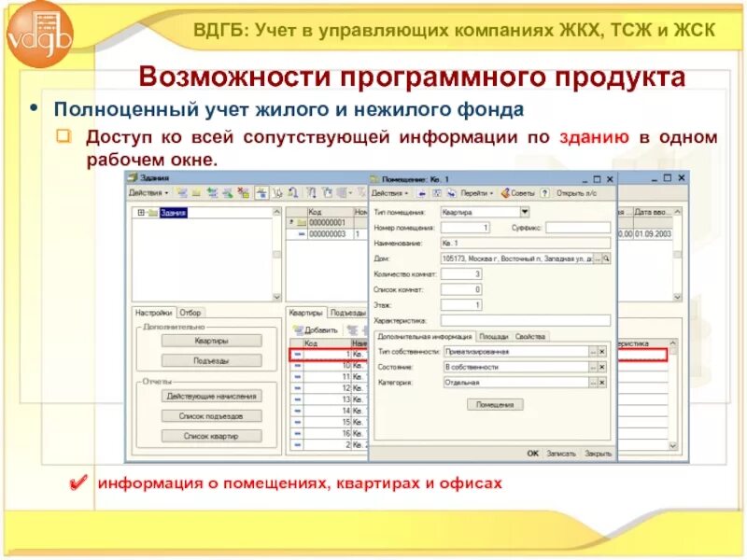747x560 pixels.
Task: Click the ellipsis select button in Дом field
Action: coord(598,259)
